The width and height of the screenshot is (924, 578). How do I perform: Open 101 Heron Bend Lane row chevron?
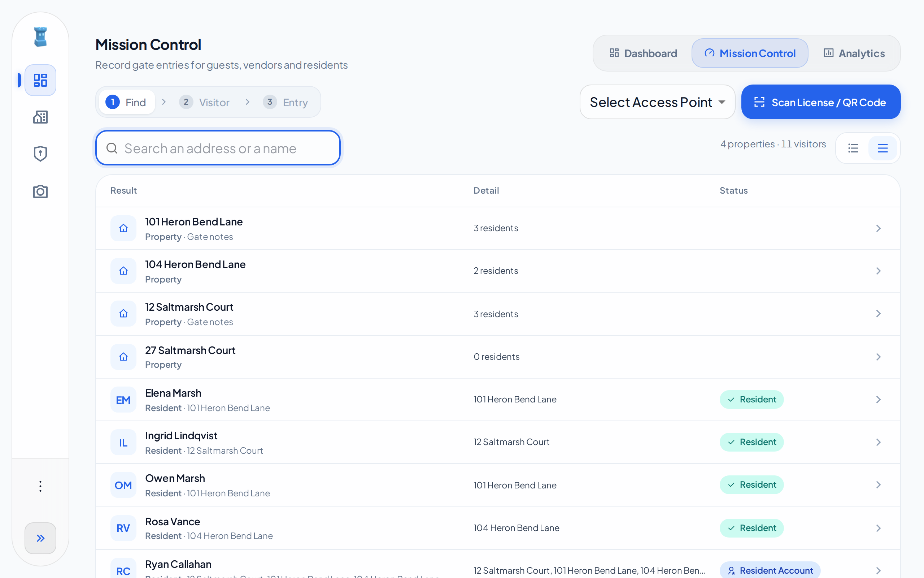pyautogui.click(x=879, y=228)
